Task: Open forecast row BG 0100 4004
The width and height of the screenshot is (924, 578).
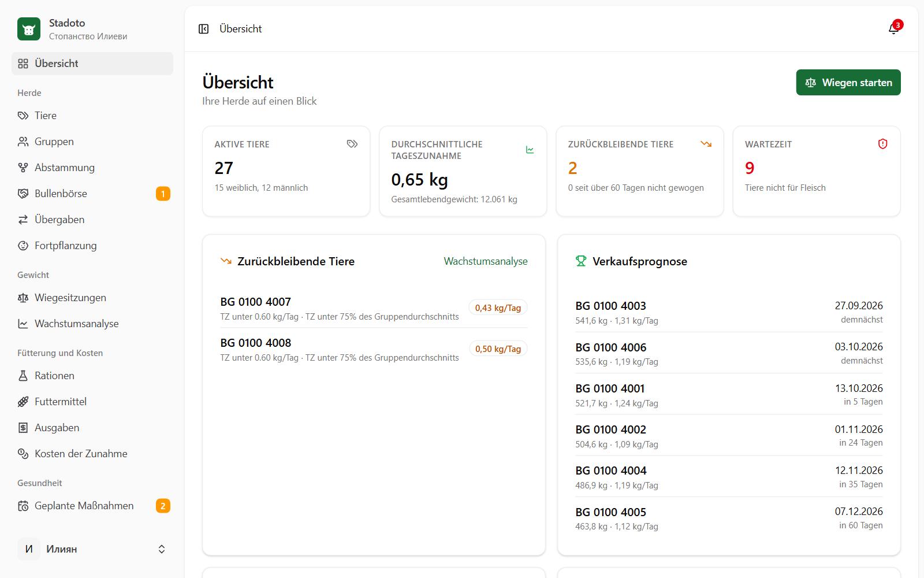Action: pos(729,477)
